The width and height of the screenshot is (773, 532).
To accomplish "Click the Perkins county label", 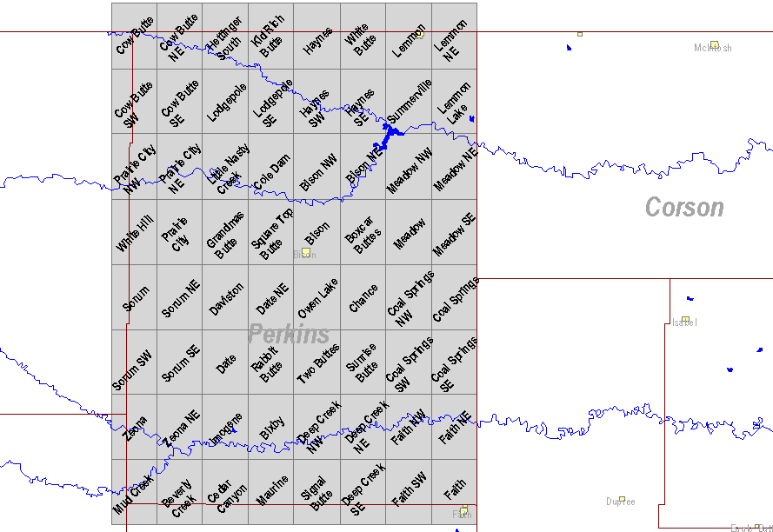I will 289,334.
